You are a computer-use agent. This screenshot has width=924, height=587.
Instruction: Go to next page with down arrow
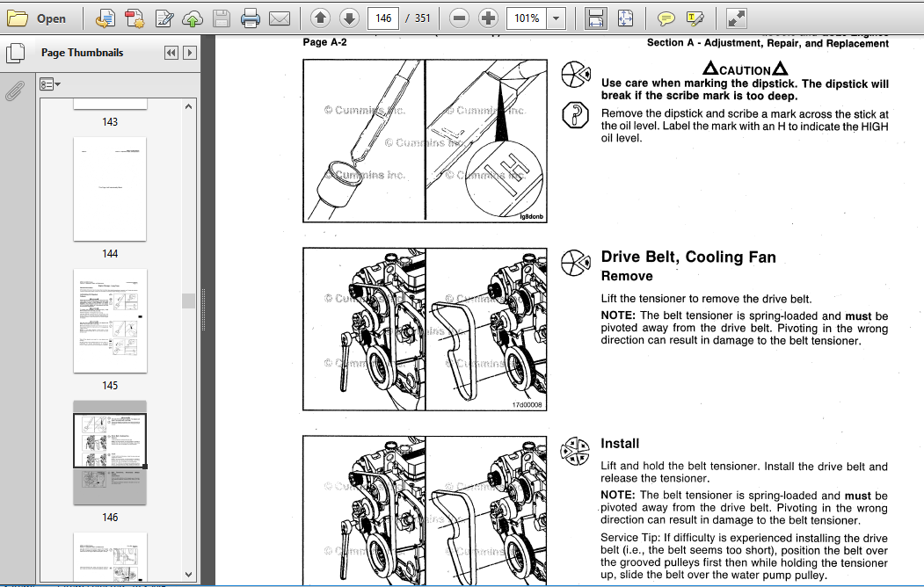349,18
